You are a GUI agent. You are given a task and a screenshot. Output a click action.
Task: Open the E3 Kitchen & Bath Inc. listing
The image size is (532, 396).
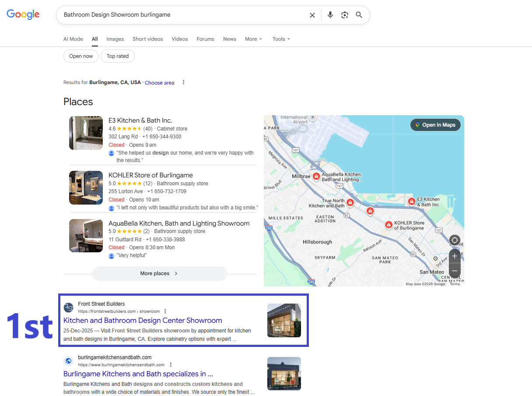[140, 120]
